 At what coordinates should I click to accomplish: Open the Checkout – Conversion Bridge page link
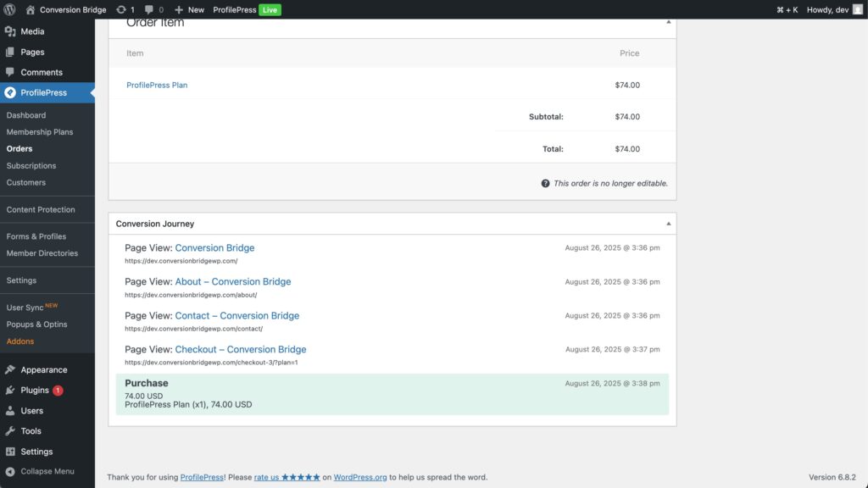click(x=241, y=349)
